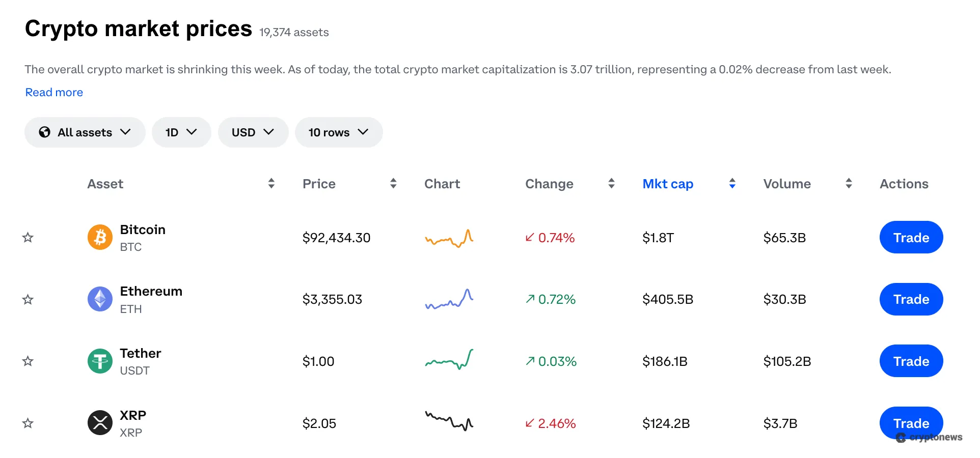Click the XRP logo icon

pyautogui.click(x=100, y=423)
